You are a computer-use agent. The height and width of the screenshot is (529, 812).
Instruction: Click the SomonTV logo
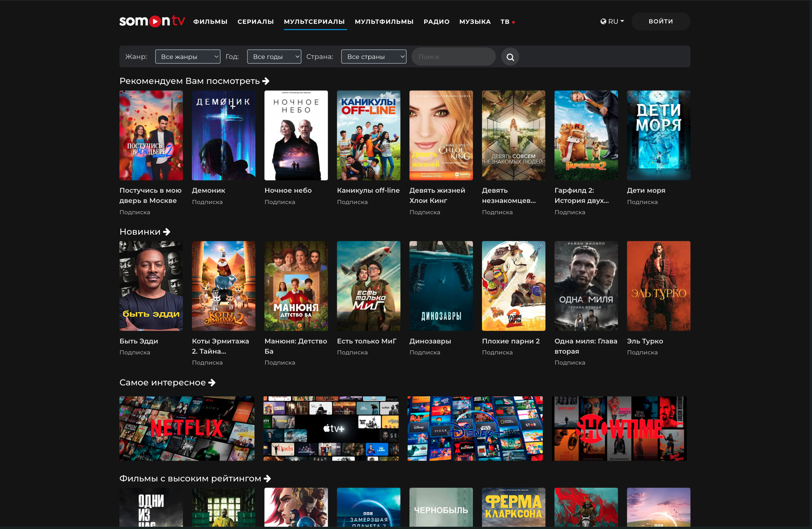pyautogui.click(x=152, y=21)
